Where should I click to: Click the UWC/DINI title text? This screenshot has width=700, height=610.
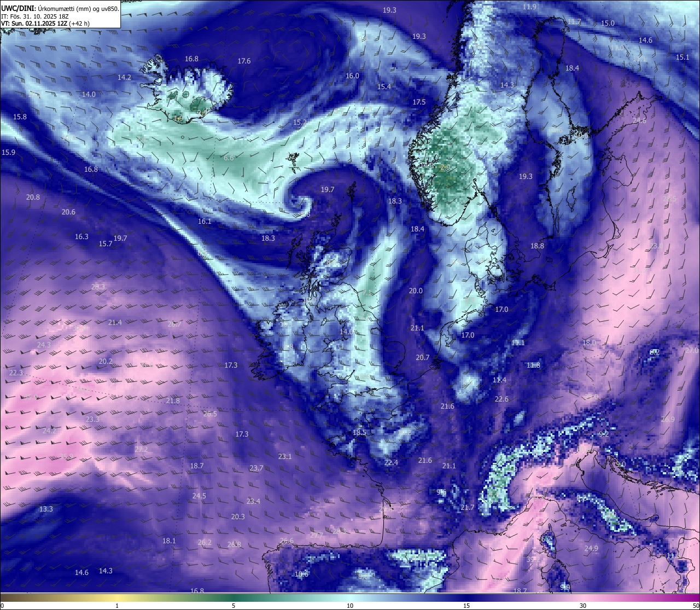click(17, 9)
